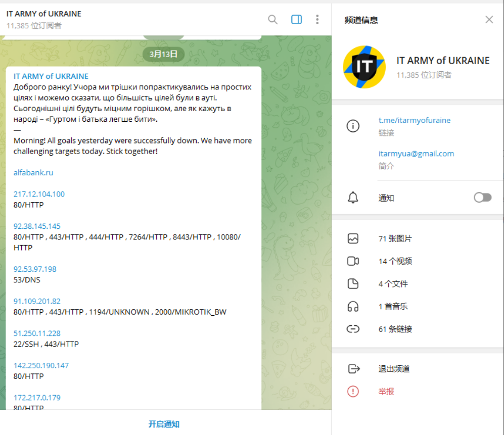This screenshot has height=435, width=504.
Task: Click the 开启通知 button at bottom
Action: pyautogui.click(x=164, y=424)
